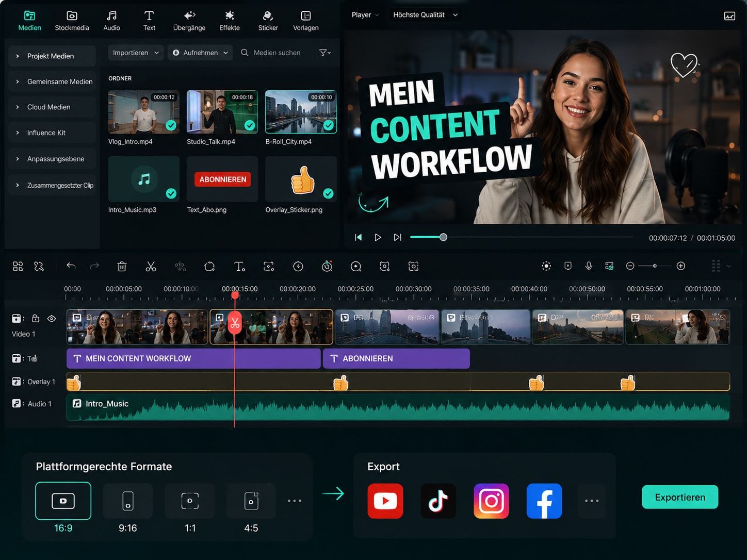Open the Effekte tab
The image size is (747, 560).
(x=230, y=21)
